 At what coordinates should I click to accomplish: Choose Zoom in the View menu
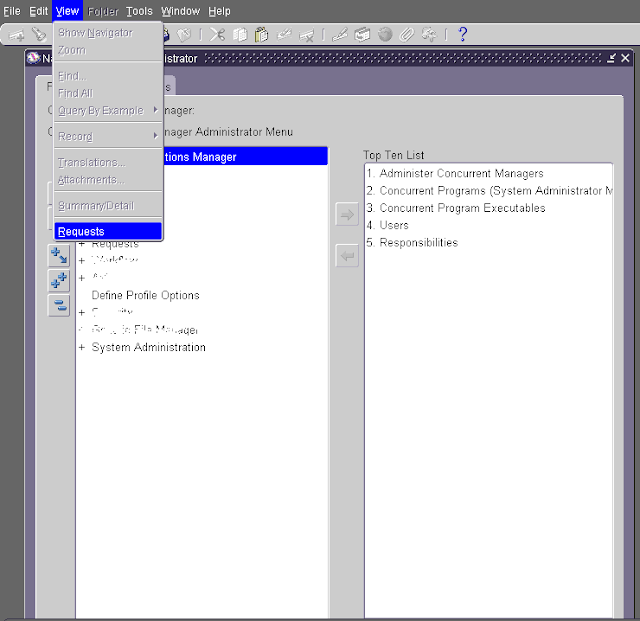coord(108,50)
